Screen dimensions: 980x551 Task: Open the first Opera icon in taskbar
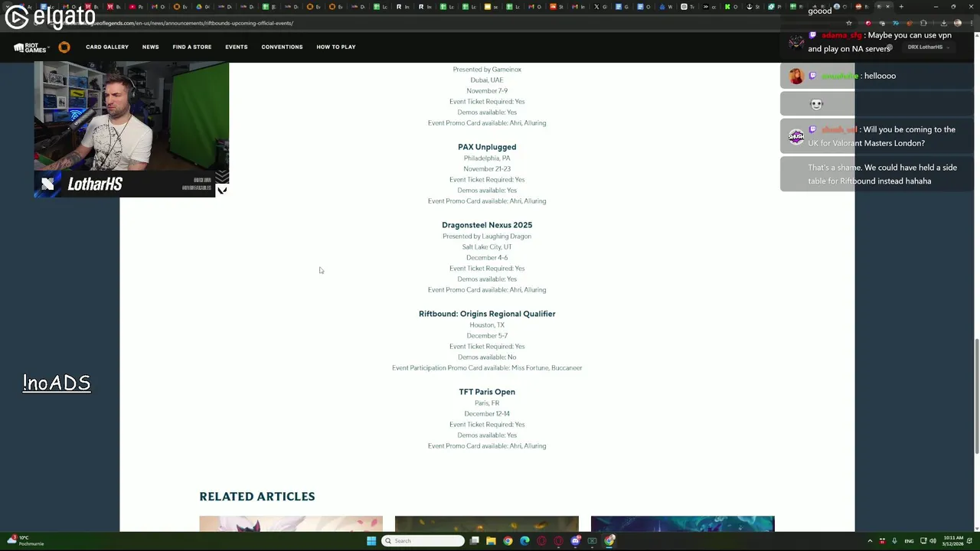pos(541,541)
